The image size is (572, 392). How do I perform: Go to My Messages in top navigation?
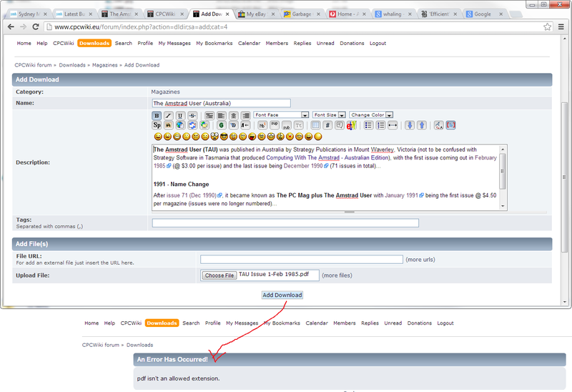pos(174,43)
